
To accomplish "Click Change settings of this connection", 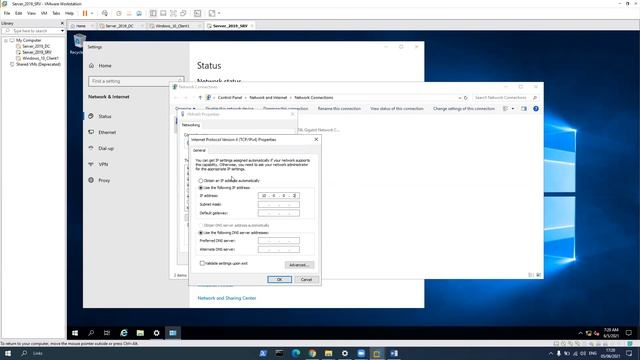I will (x=464, y=109).
